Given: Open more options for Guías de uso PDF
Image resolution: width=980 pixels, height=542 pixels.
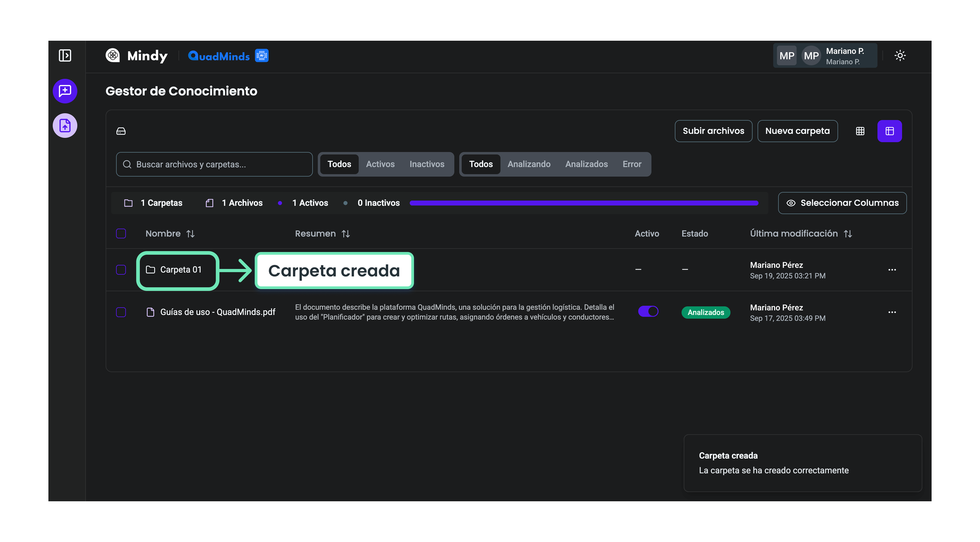Looking at the screenshot, I should (x=892, y=312).
